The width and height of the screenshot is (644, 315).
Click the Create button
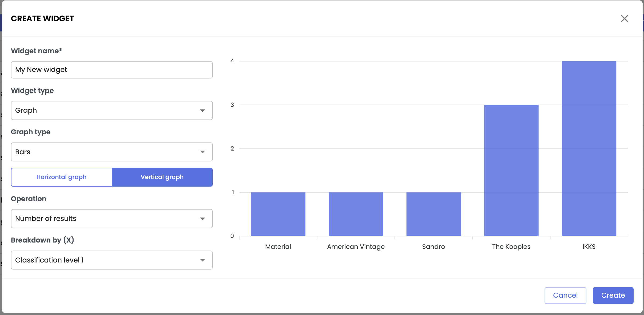[613, 295]
